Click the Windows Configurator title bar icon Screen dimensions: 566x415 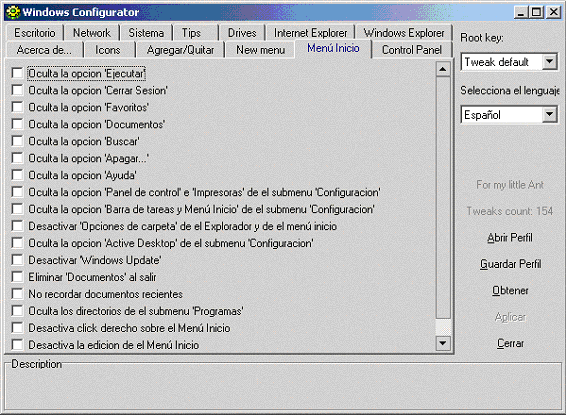coord(13,12)
